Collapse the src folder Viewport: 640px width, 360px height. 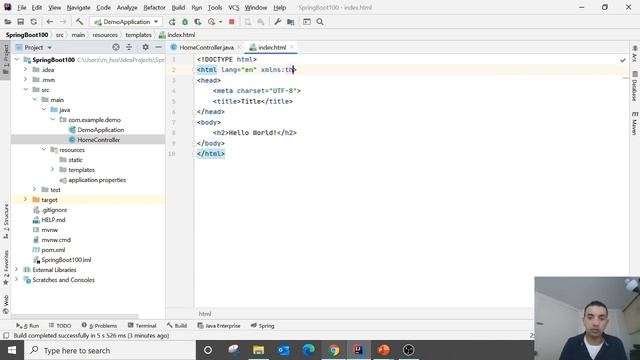tap(26, 89)
